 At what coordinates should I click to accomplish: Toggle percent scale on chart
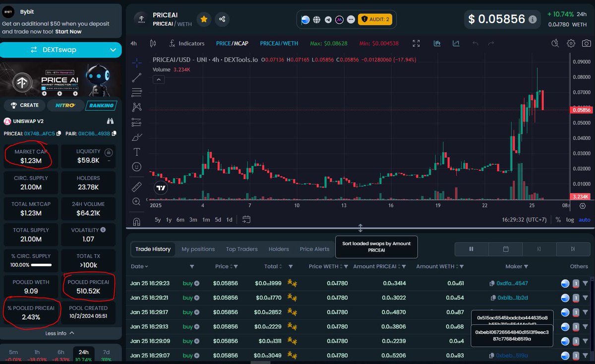558,219
